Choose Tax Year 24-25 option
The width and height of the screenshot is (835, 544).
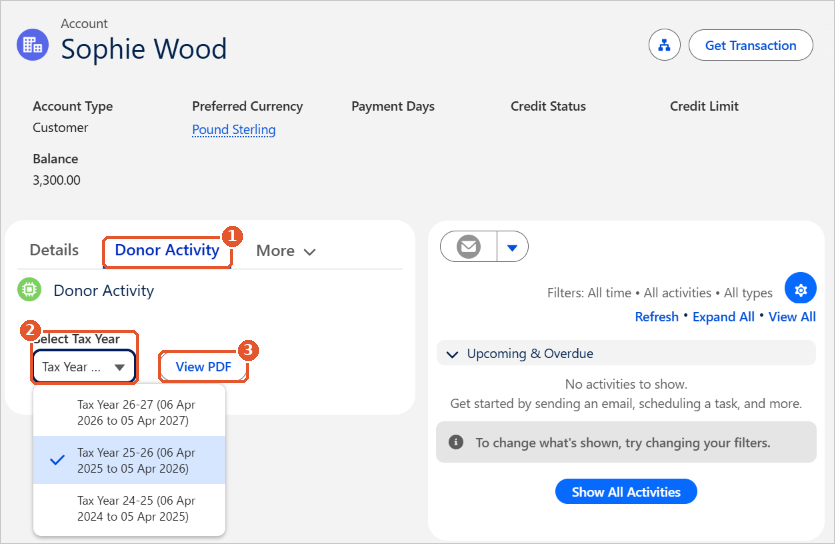point(129,508)
